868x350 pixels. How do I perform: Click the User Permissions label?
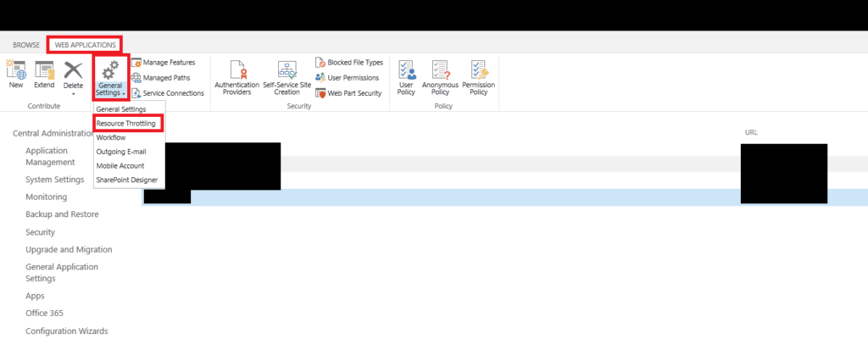point(353,78)
